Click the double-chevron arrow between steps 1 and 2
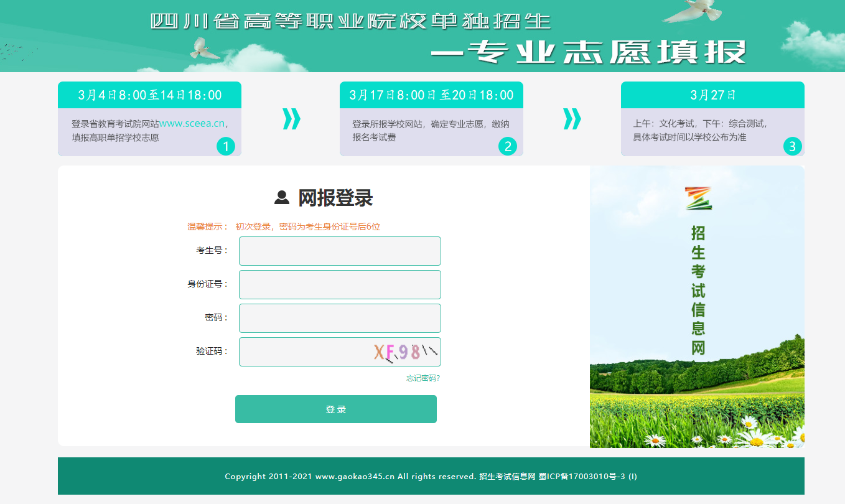845x504 pixels. 291,119
